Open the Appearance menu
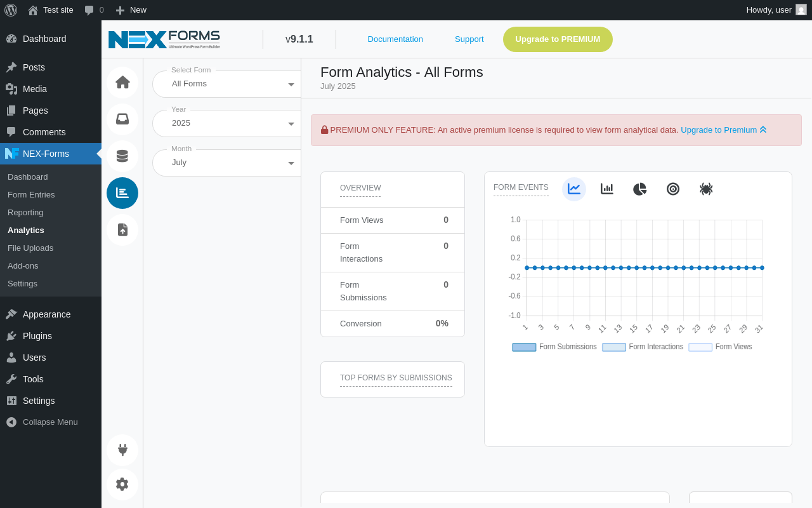812x508 pixels. [x=51, y=314]
